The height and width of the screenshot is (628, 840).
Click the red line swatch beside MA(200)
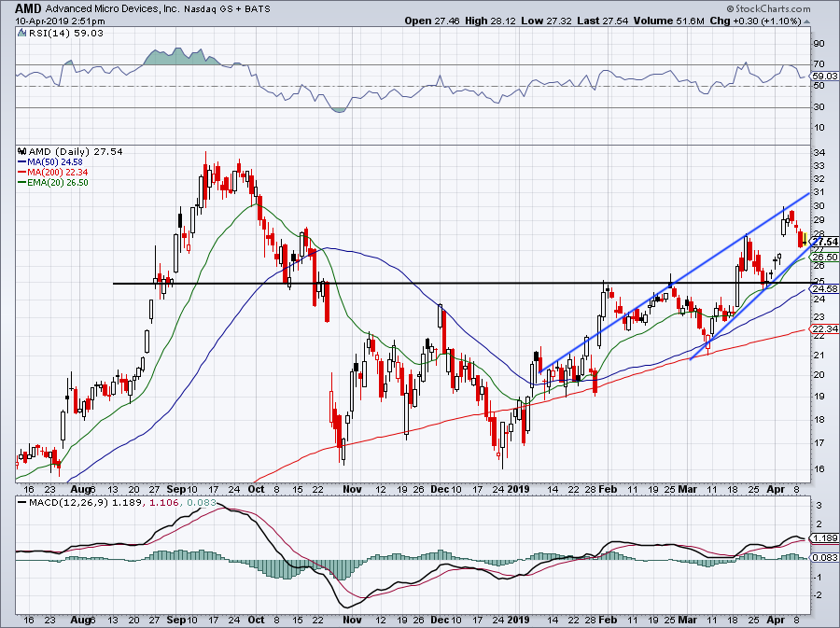[22, 173]
